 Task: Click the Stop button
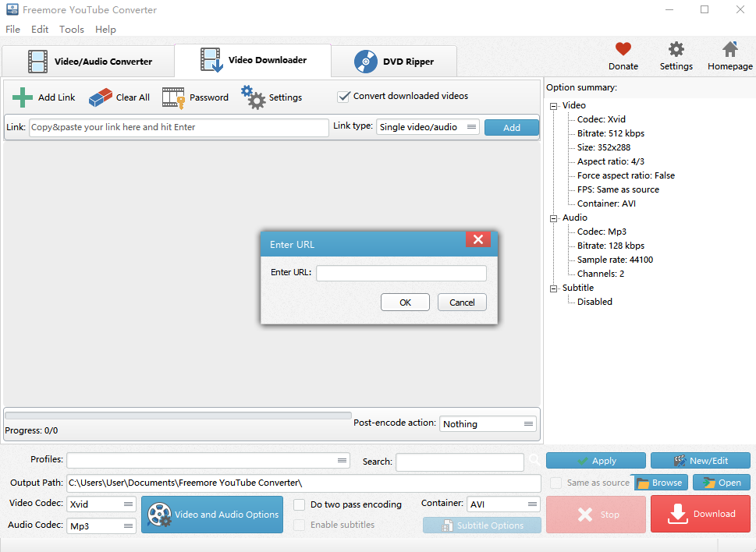coord(596,515)
